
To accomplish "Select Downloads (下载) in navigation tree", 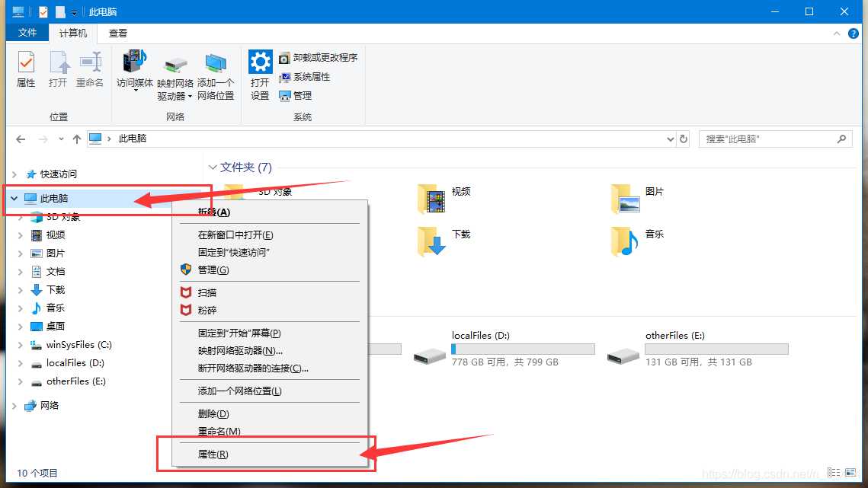I will point(56,290).
